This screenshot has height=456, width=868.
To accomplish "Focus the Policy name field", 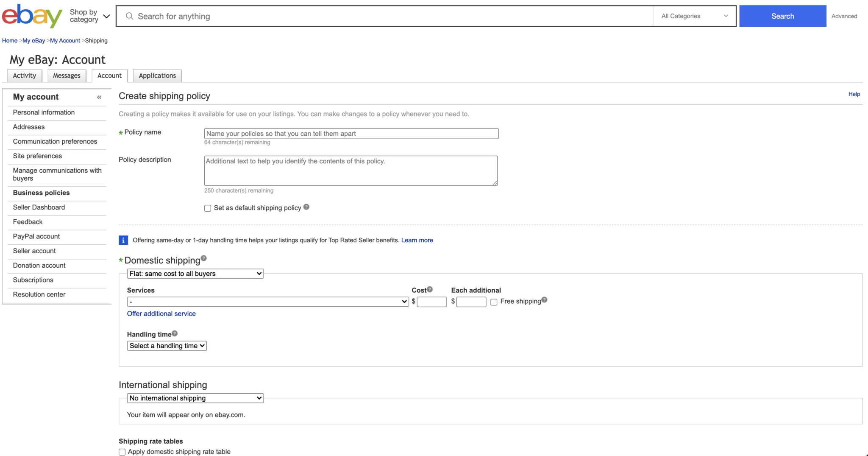I will click(x=351, y=134).
